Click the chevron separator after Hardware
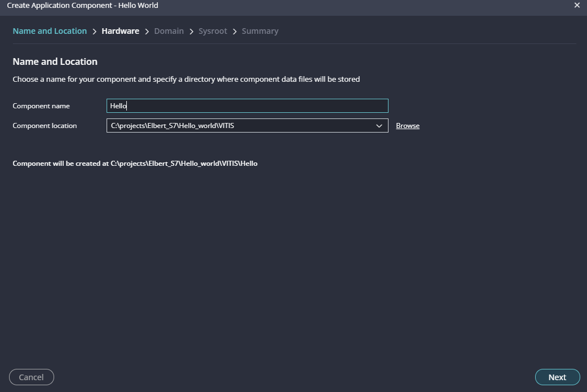The width and height of the screenshot is (587, 392). click(147, 32)
